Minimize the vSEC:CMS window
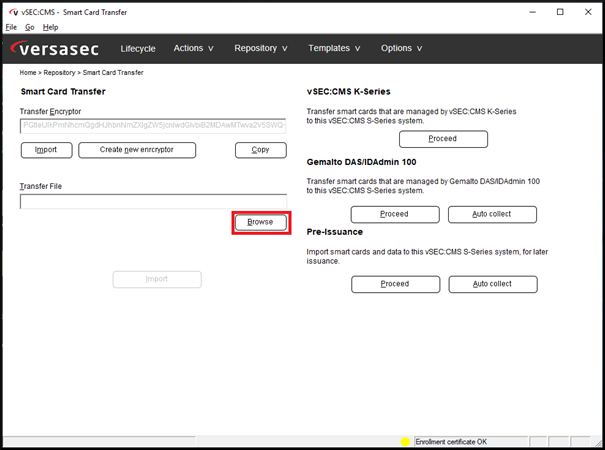The width and height of the screenshot is (605, 450). pyautogui.click(x=532, y=12)
